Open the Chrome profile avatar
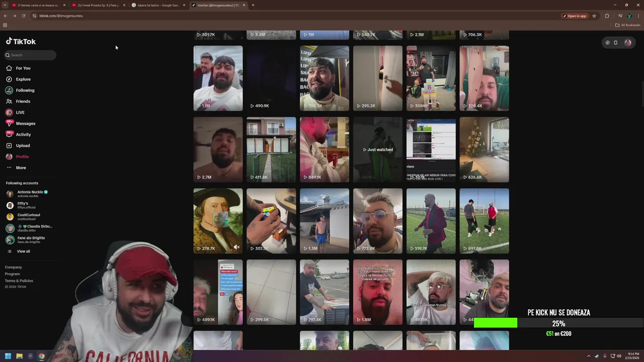 [x=629, y=16]
